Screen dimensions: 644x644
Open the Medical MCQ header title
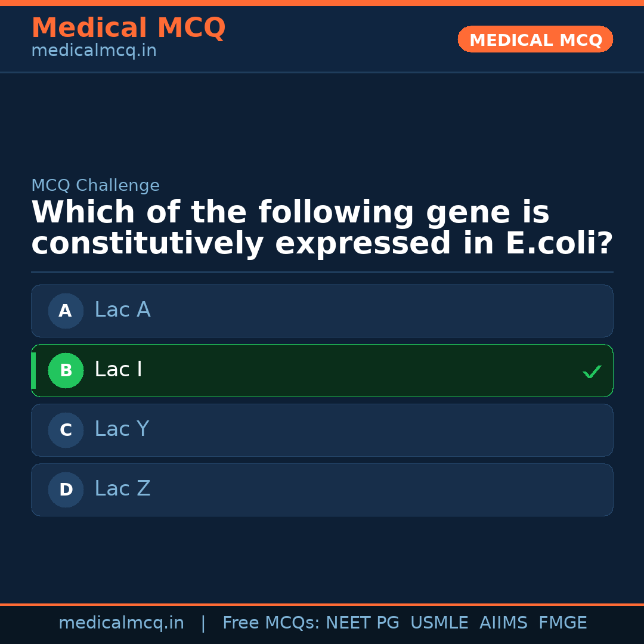click(128, 28)
